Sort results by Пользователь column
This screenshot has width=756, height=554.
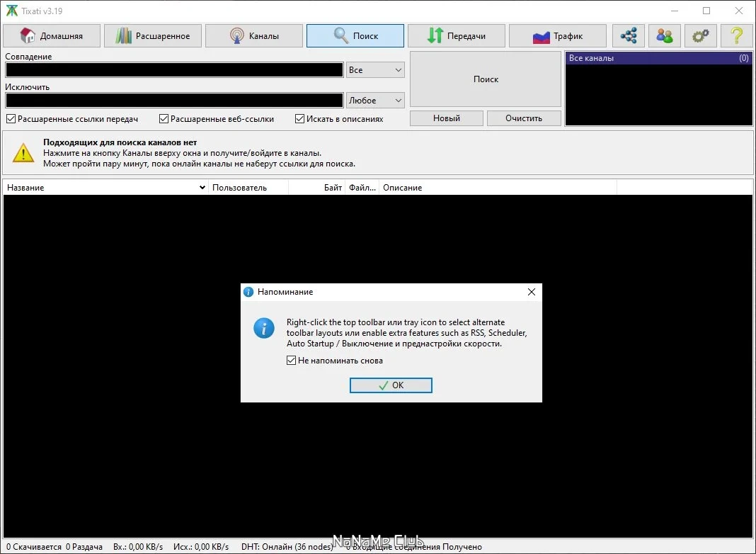pyautogui.click(x=248, y=188)
